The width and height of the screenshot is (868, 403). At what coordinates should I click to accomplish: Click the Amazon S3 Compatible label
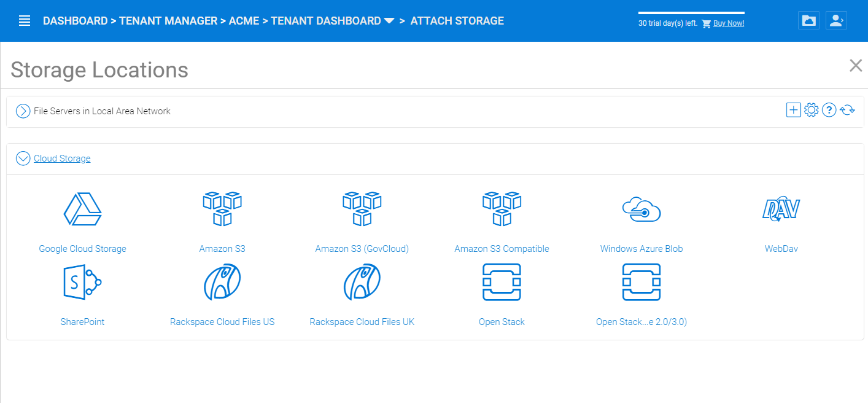coord(502,249)
